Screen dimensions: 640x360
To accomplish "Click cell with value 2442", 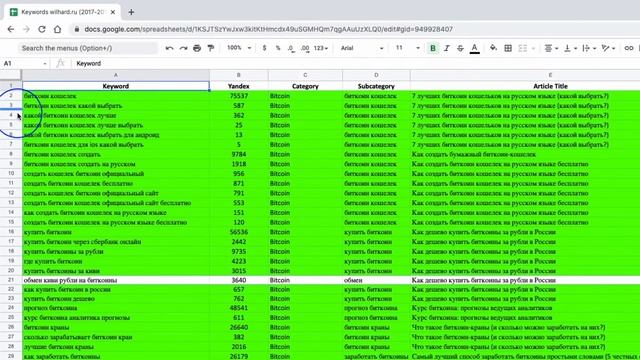I will pyautogui.click(x=239, y=242).
